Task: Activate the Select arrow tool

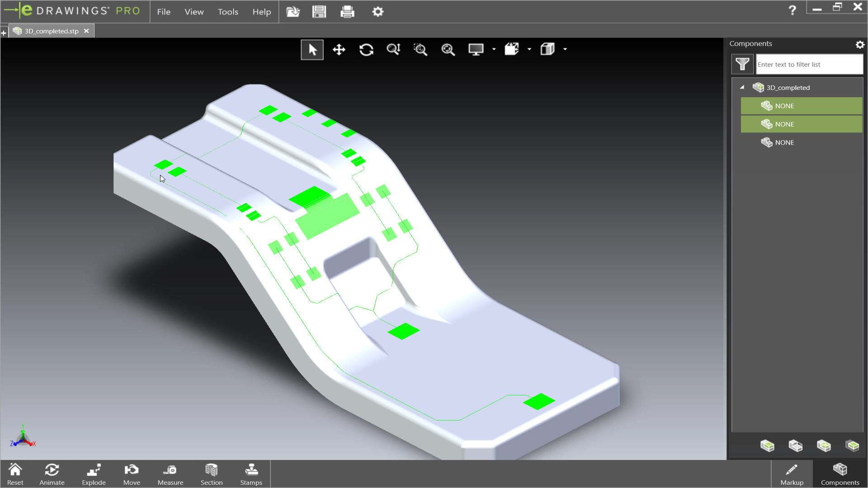Action: (x=312, y=49)
